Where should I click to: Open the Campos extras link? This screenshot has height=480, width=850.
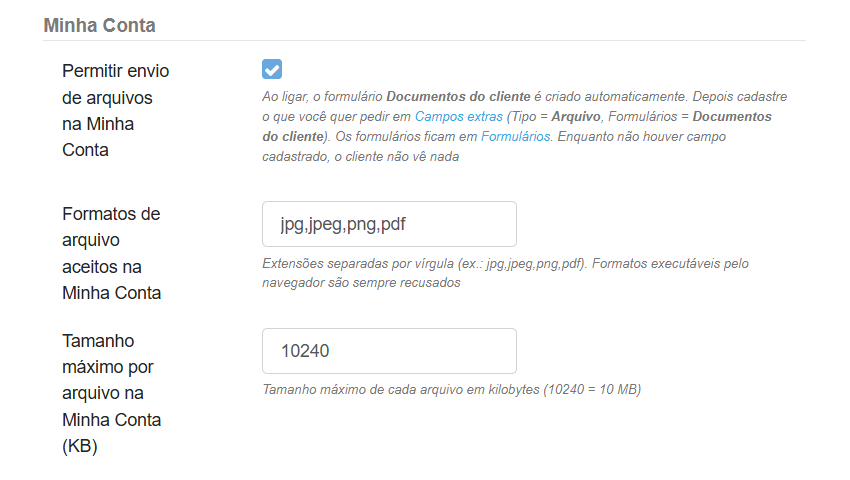pos(459,117)
